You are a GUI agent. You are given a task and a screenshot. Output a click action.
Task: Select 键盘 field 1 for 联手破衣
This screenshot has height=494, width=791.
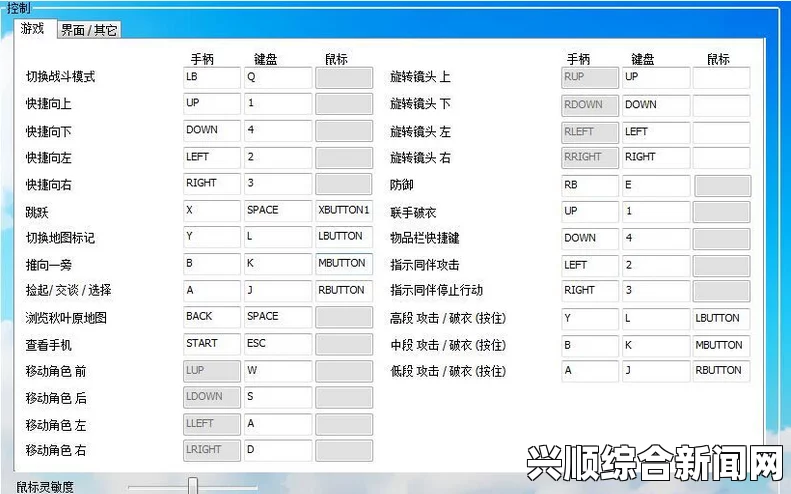pos(656,212)
